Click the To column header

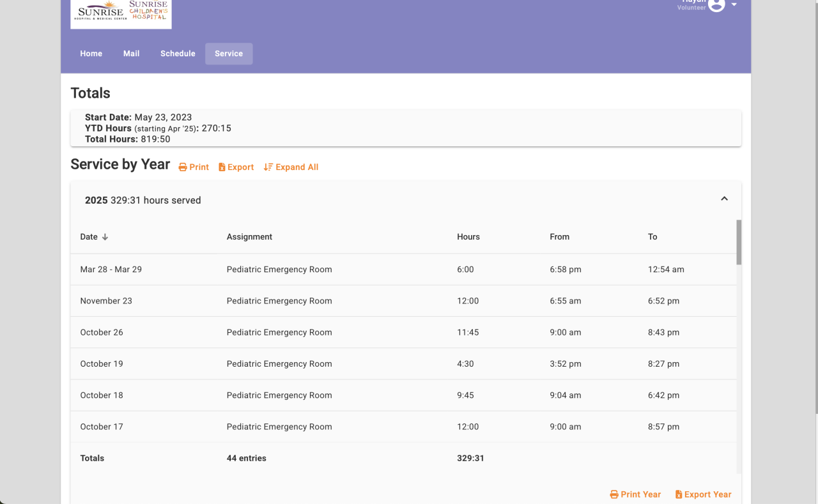point(652,237)
